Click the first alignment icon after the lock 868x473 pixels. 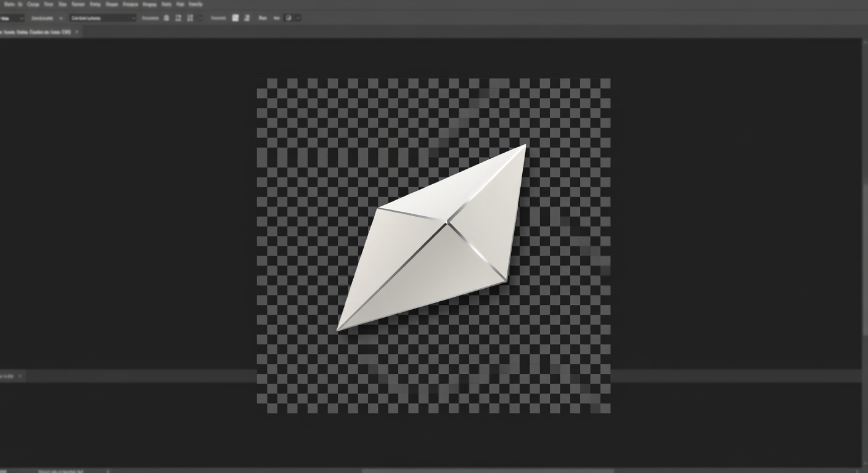click(178, 18)
